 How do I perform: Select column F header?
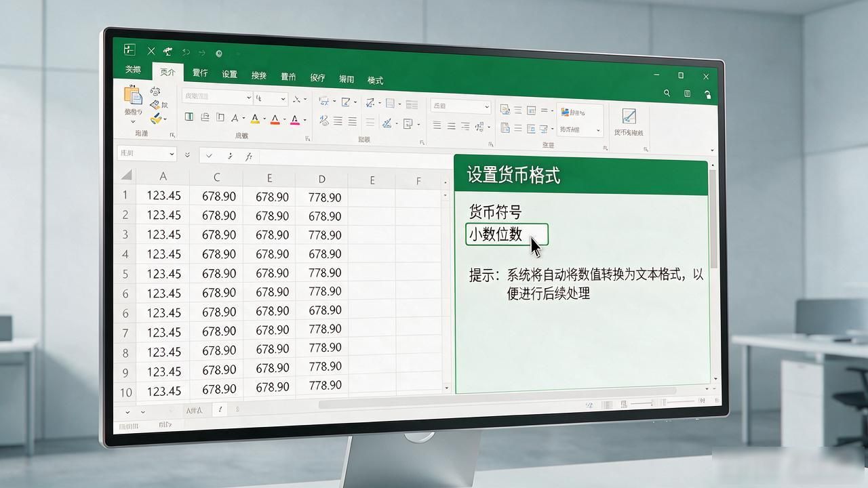click(418, 181)
